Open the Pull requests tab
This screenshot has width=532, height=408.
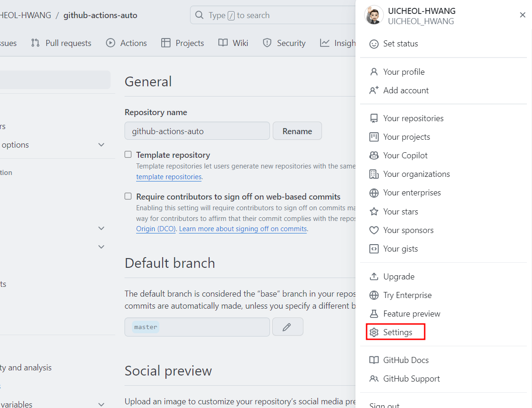61,43
